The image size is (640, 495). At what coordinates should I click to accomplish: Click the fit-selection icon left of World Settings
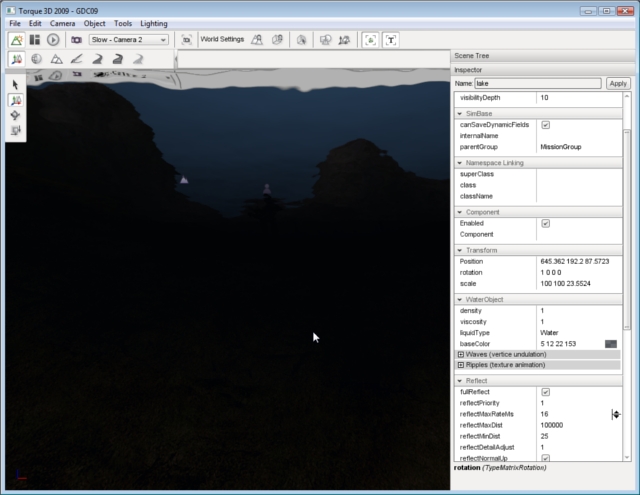point(186,39)
